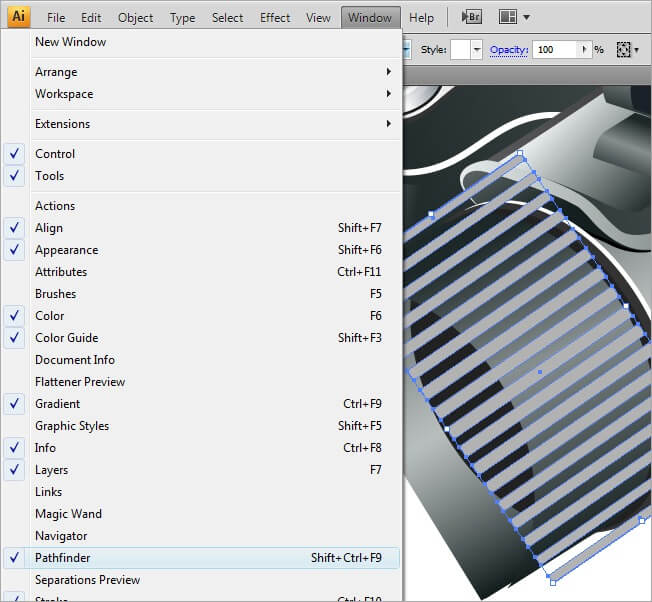Uncheck Pathfinder panel in Window menu
The width and height of the screenshot is (652, 602).
62,558
